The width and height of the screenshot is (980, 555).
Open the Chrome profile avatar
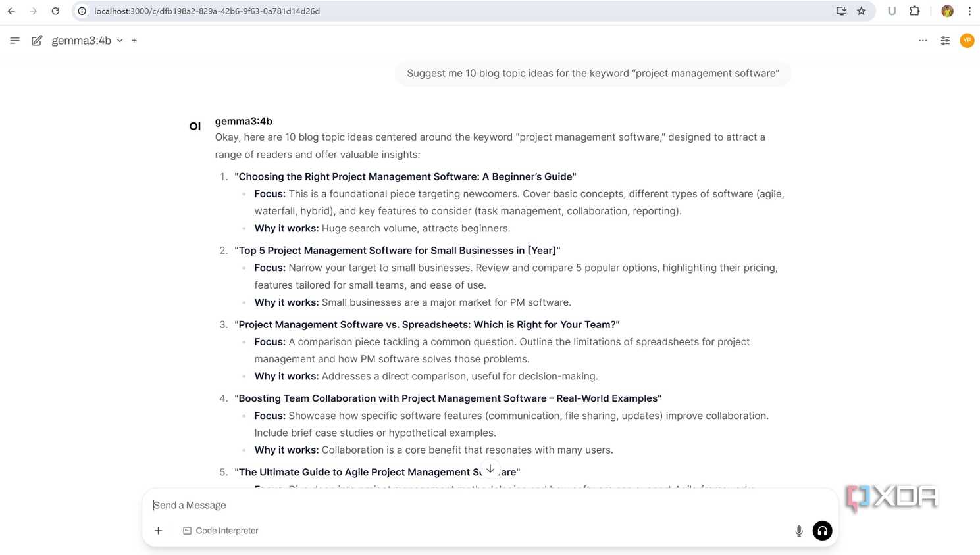point(948,11)
